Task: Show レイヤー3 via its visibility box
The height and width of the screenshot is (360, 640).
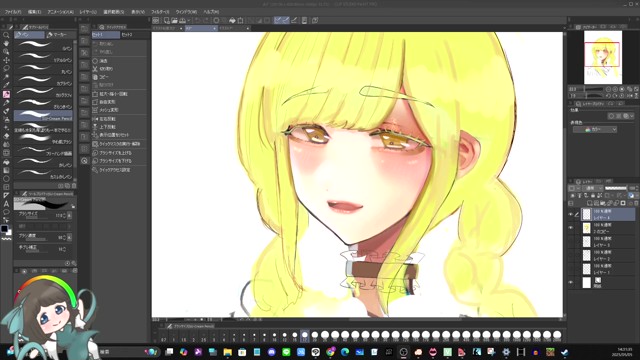Action: coord(571,242)
